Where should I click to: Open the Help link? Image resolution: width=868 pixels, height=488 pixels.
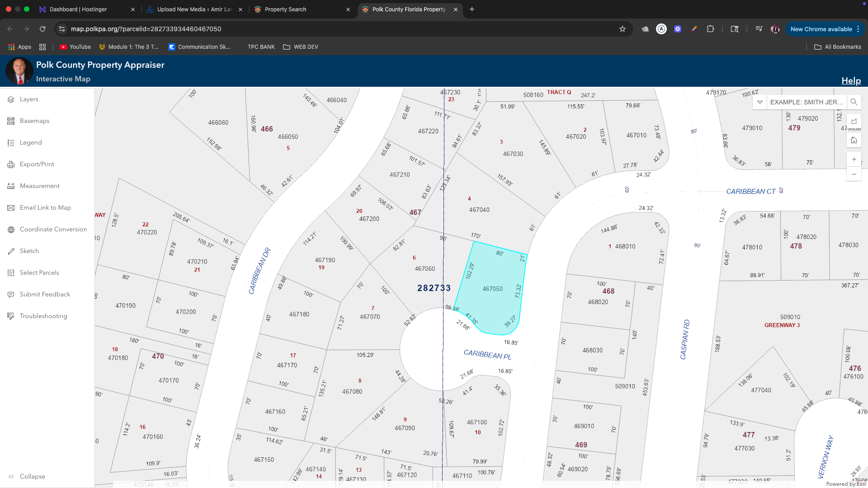tap(851, 81)
